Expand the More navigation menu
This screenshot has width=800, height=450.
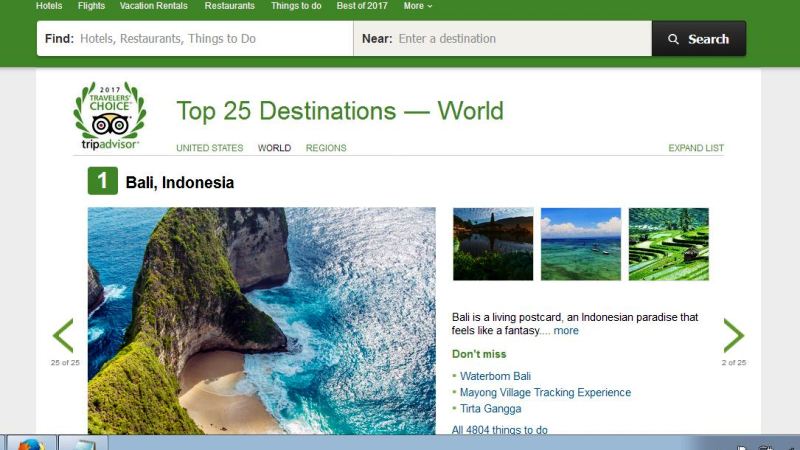pyautogui.click(x=418, y=6)
